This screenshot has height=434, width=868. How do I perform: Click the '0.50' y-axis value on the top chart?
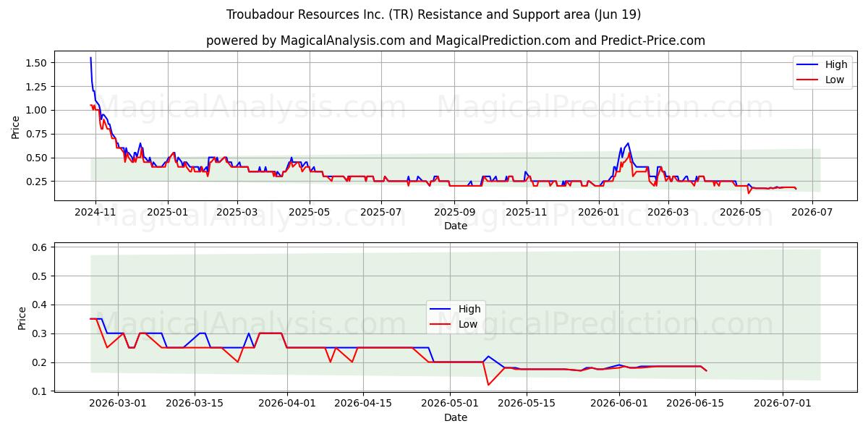click(35, 158)
